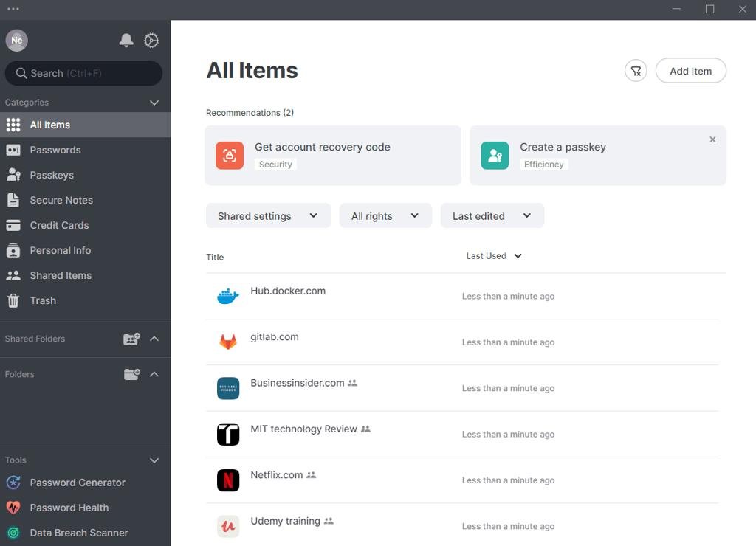Screen dimensions: 756x546
Task: Click the Add Item button
Action: [x=690, y=71]
